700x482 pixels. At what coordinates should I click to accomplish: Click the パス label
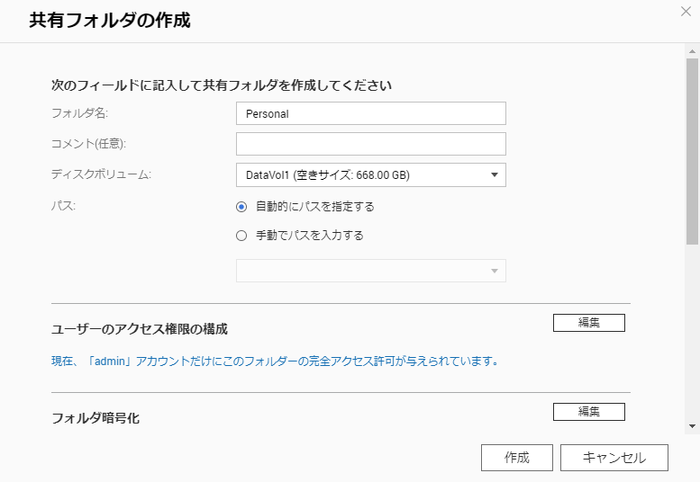tap(63, 206)
